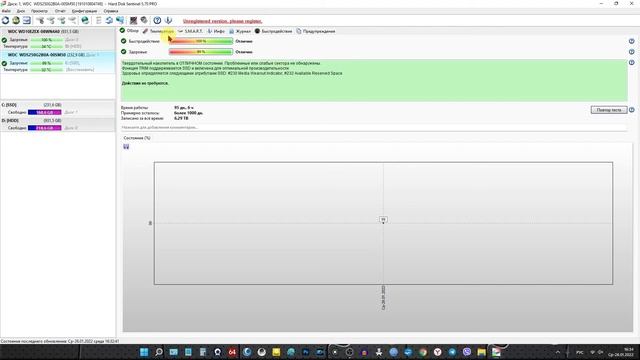Open Viber icon on the taskbar
Screen dimensions: 640x360
click(467, 352)
